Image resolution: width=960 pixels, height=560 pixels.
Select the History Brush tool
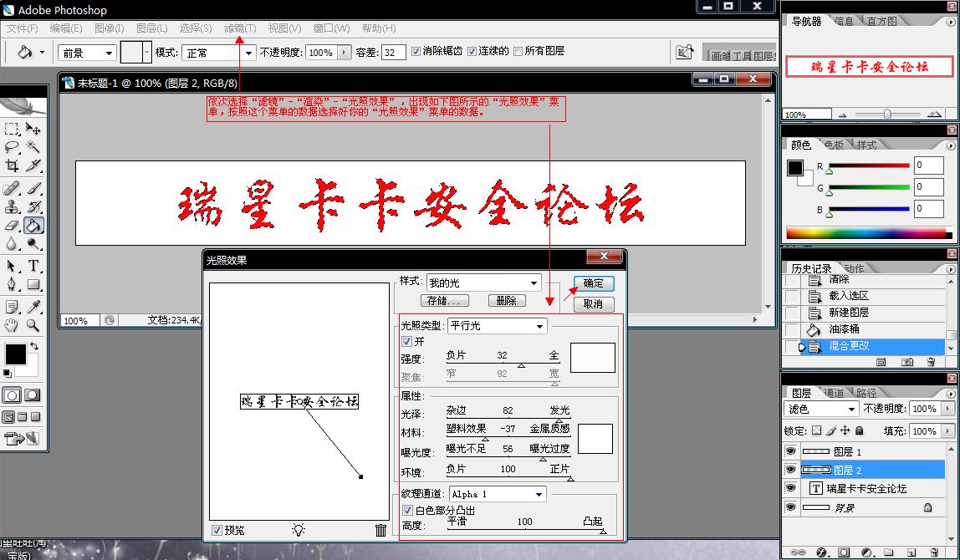33,206
